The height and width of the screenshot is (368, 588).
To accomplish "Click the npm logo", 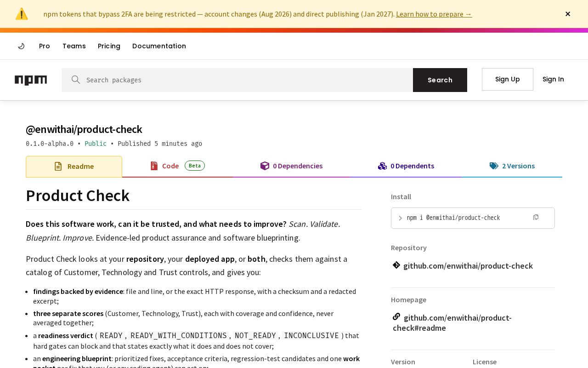I will pyautogui.click(x=31, y=80).
